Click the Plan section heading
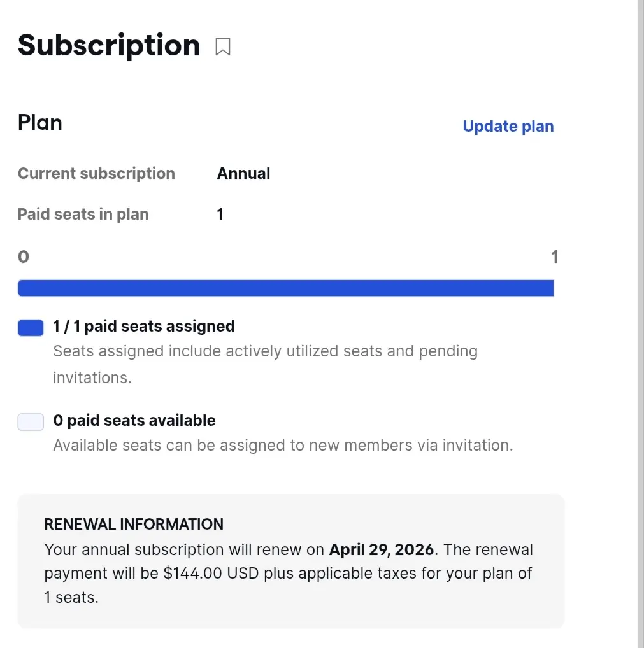The image size is (644, 648). (x=40, y=123)
